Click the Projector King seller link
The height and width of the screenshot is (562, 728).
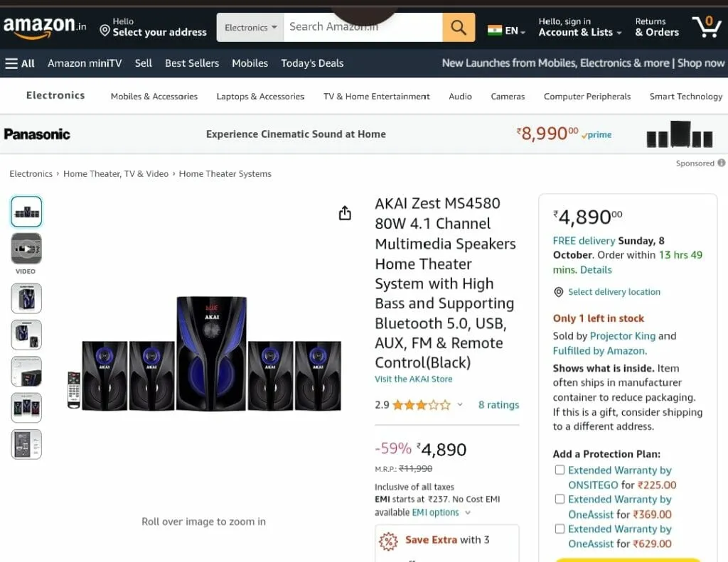(623, 336)
